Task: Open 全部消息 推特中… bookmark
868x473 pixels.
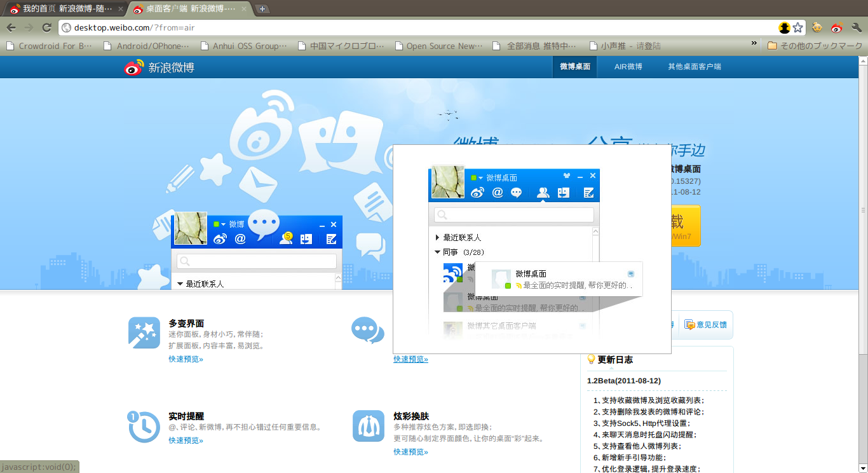Action: pyautogui.click(x=535, y=46)
